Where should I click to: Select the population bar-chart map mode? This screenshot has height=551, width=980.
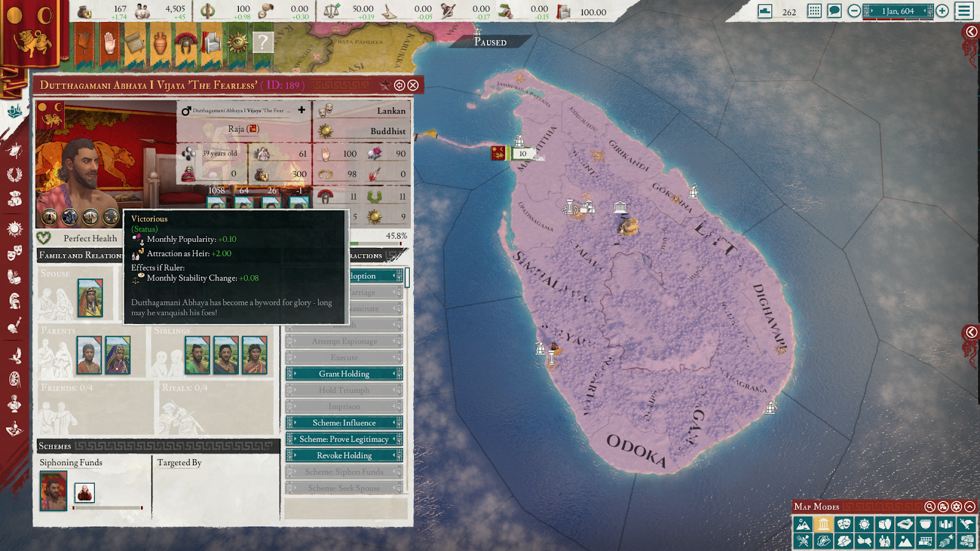pos(946,524)
